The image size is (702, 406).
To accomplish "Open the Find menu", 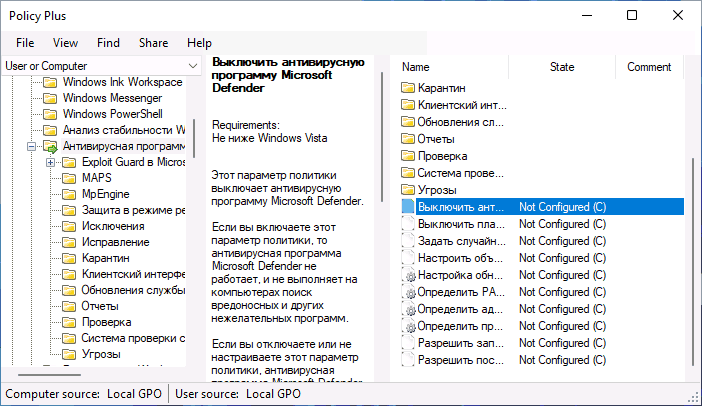I will [108, 43].
